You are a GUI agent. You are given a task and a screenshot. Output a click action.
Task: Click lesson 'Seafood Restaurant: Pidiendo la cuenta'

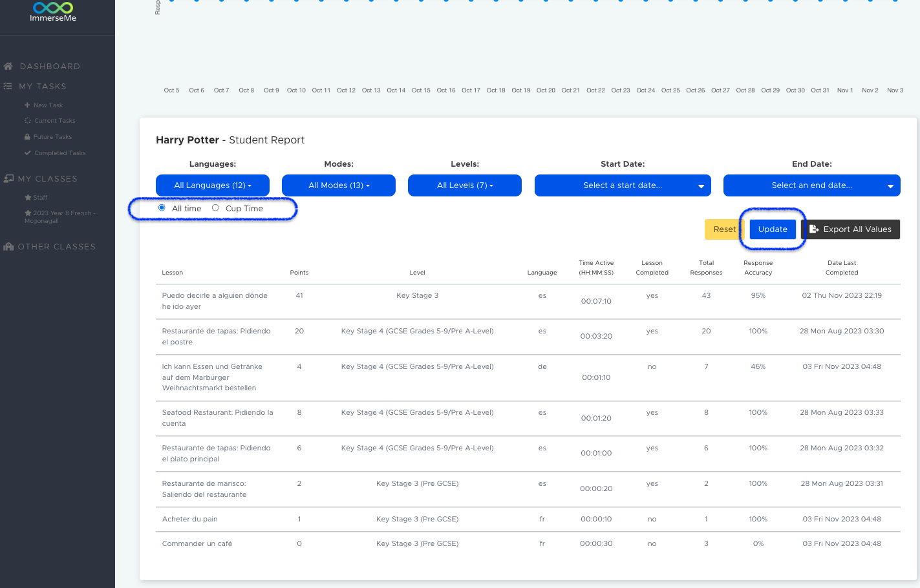coord(217,418)
